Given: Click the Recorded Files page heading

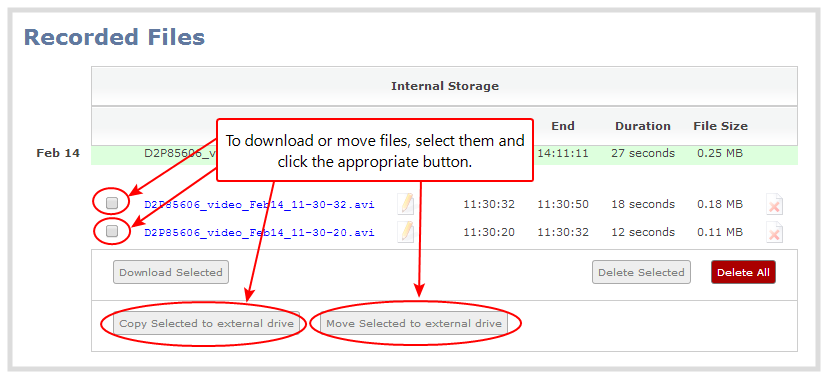Looking at the screenshot, I should [x=114, y=37].
